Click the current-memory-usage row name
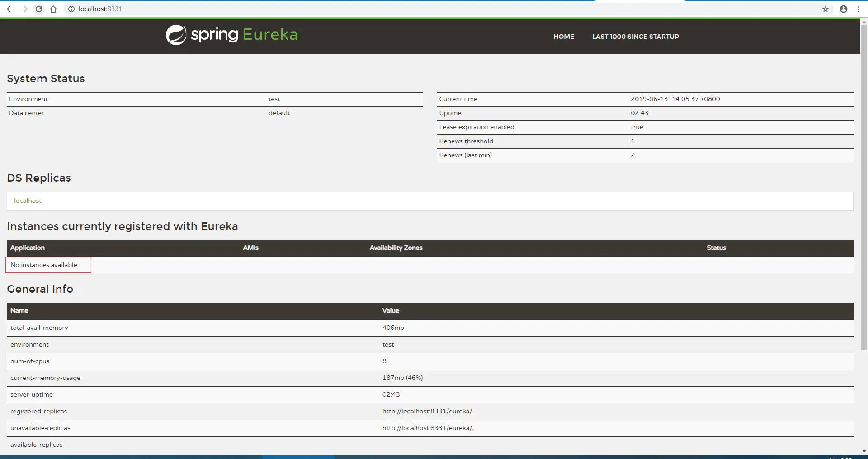 (45, 378)
